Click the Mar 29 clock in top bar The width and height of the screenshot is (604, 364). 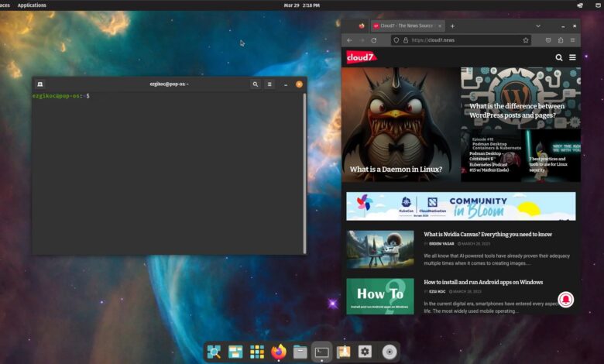pos(302,5)
